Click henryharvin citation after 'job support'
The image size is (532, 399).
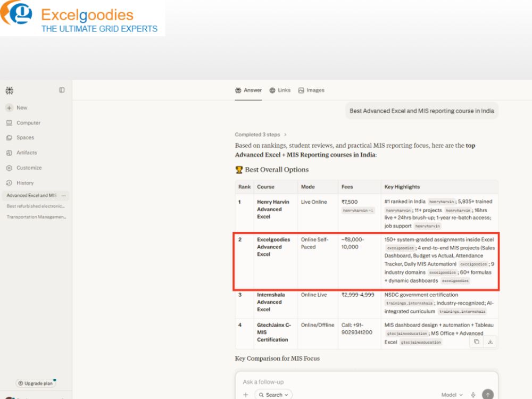pos(428,226)
